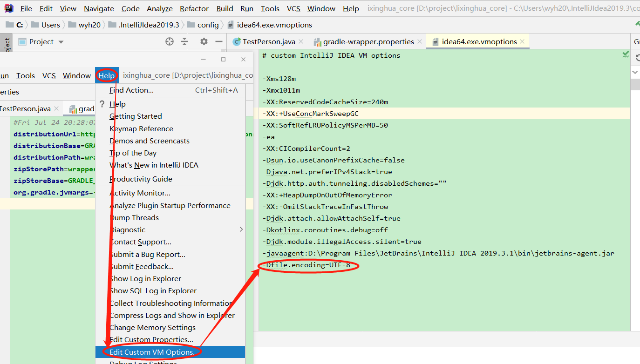Open Keymap Reference from Help menu

170,128
